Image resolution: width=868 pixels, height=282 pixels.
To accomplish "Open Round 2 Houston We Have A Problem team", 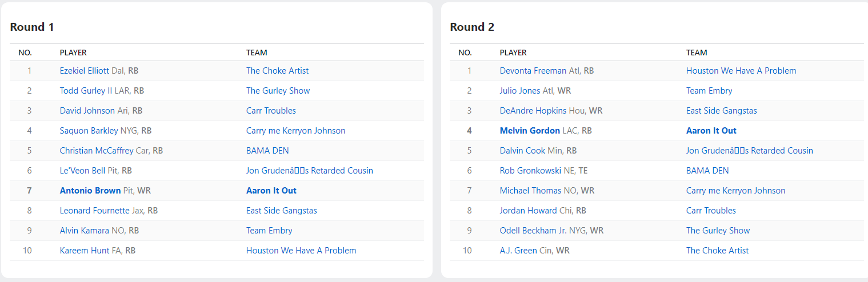I will (x=741, y=71).
